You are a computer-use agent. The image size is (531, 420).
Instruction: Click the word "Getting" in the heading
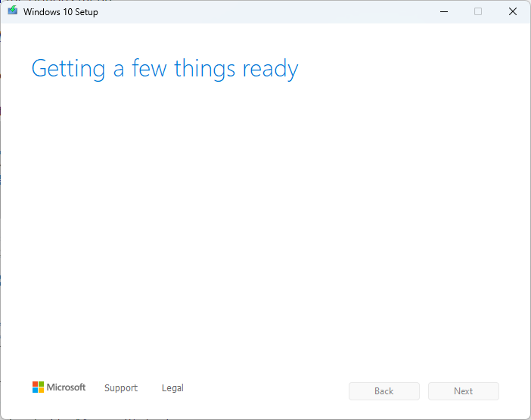point(68,69)
